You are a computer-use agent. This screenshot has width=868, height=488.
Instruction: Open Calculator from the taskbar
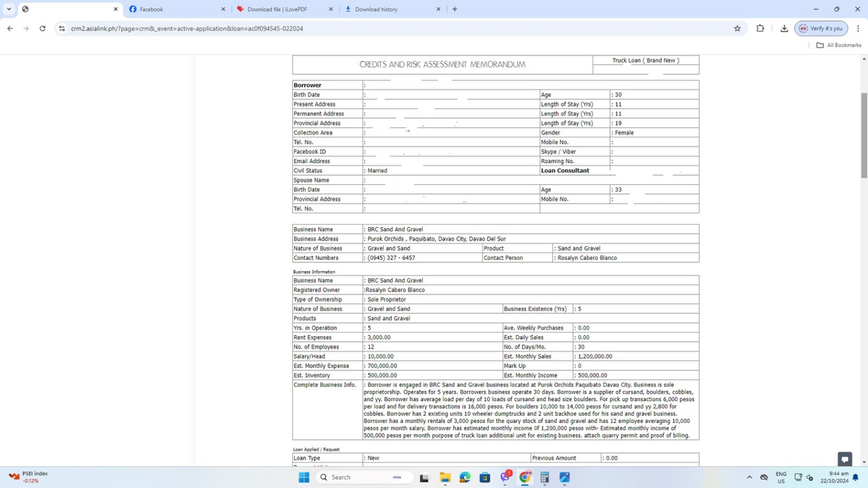545,477
